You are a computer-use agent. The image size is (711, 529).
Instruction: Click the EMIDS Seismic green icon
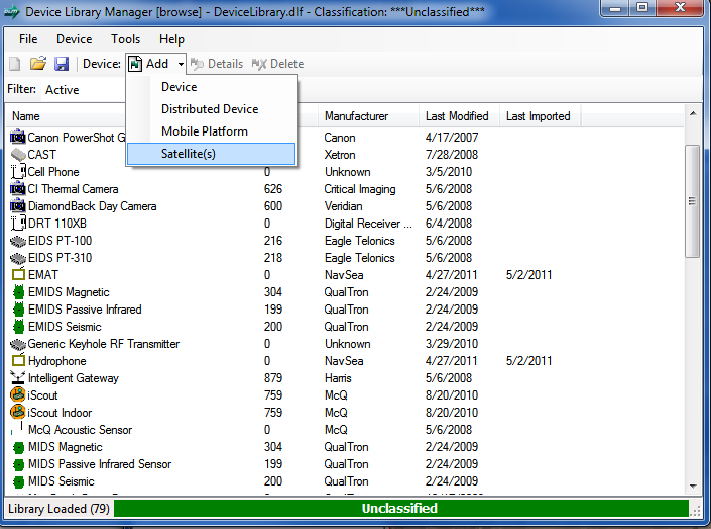18,326
